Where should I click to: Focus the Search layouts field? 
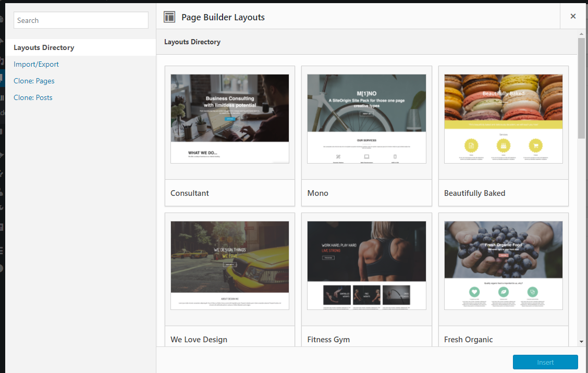tap(81, 20)
